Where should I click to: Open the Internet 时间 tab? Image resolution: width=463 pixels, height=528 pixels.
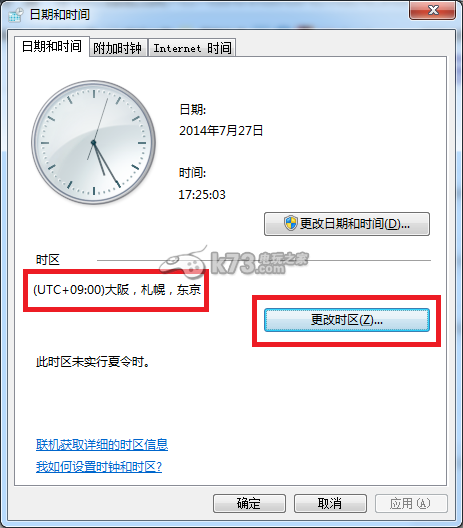[x=192, y=48]
